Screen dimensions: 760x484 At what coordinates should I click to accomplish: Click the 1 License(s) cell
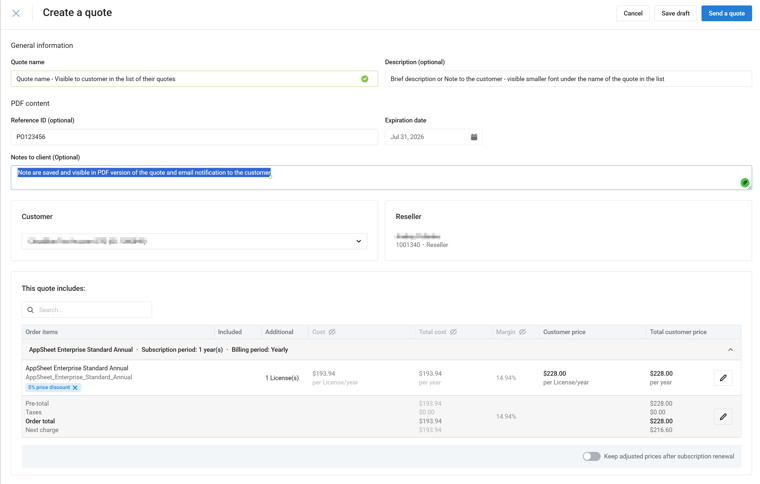(x=282, y=378)
